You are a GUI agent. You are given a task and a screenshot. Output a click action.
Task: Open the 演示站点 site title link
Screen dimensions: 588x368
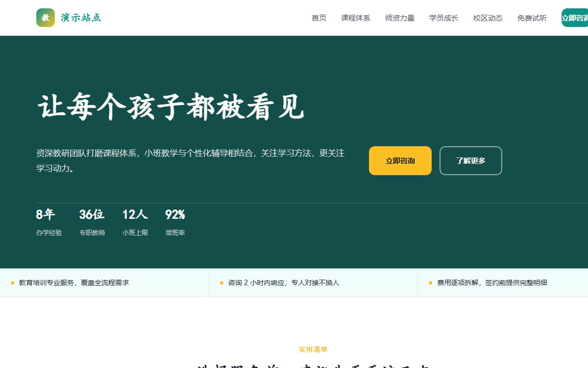tap(81, 18)
